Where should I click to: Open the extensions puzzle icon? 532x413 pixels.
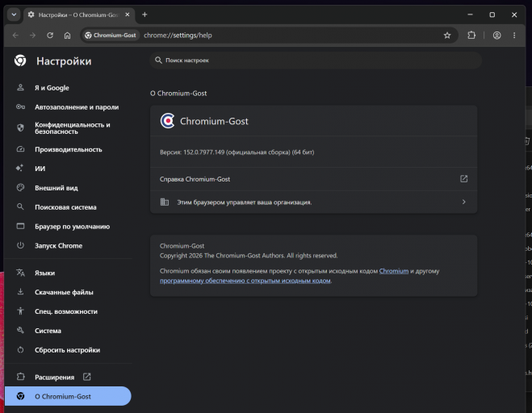click(471, 35)
